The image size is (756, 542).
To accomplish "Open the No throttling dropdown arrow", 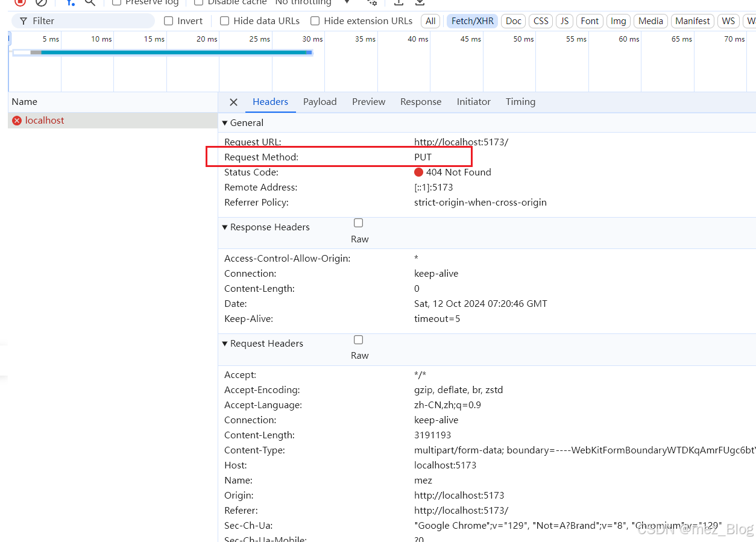I will (347, 2).
